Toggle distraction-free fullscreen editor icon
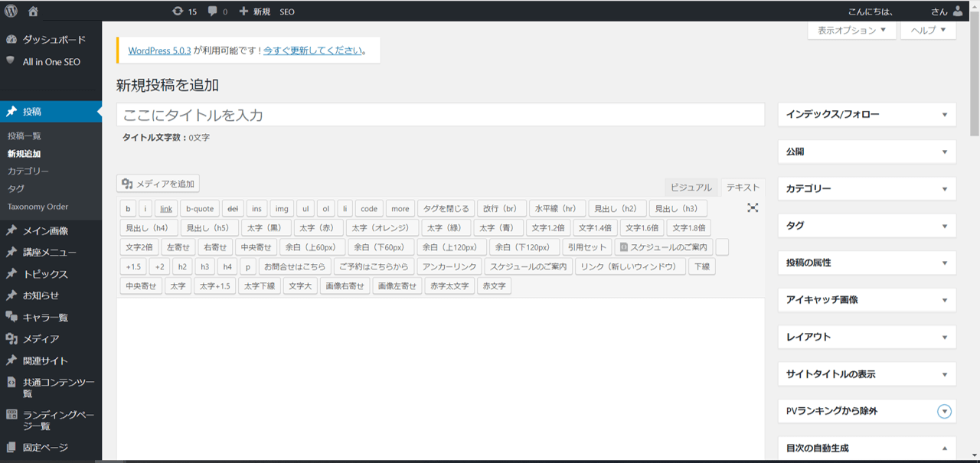980x463 pixels. pyautogui.click(x=753, y=207)
